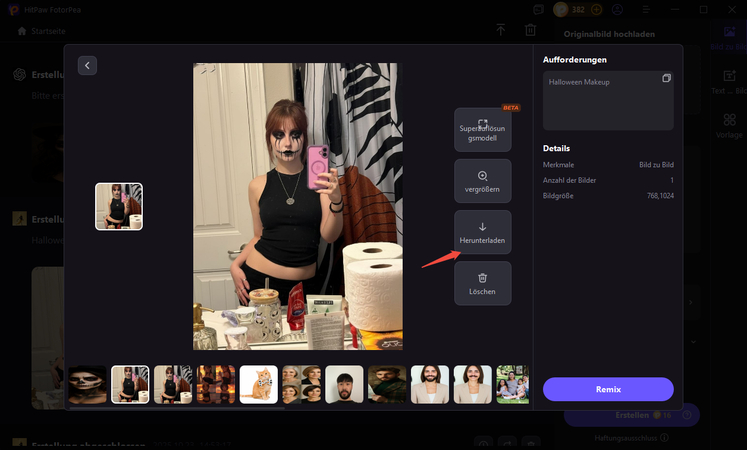Click the upload arrow icon in toolbar
This screenshot has width=747, height=450.
click(500, 30)
